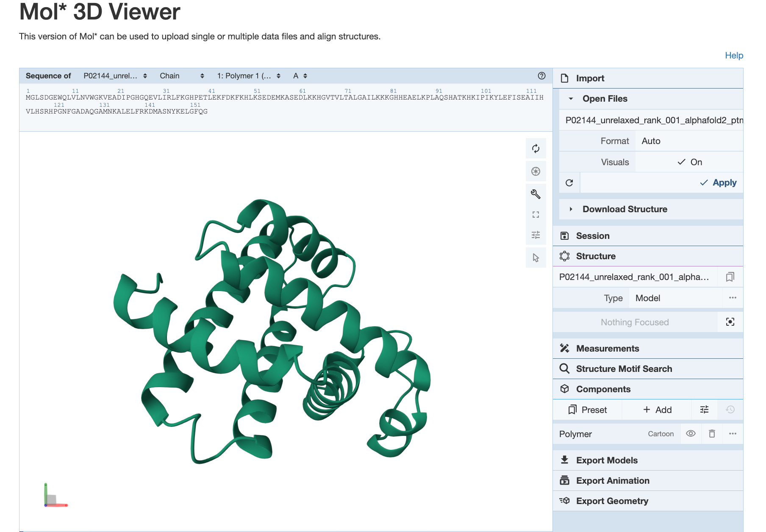
Task: Click the green protein cartoon structure
Action: tap(271, 332)
